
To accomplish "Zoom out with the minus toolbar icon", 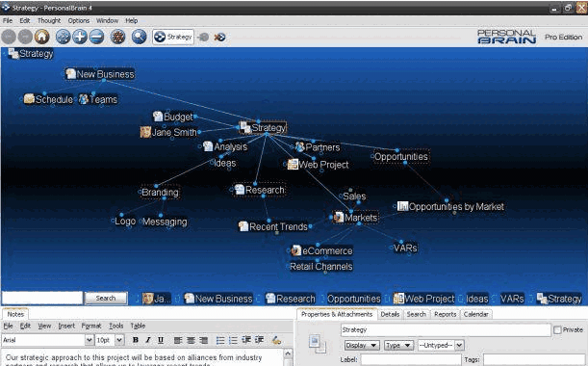I will [96, 37].
